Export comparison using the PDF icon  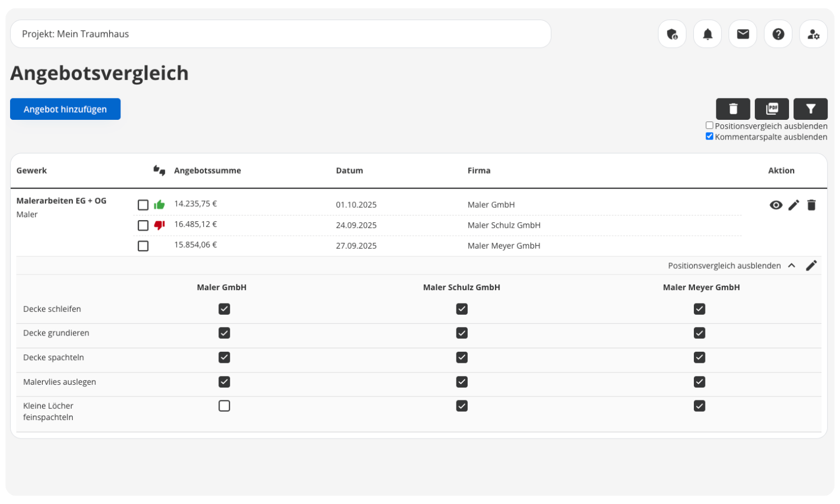(x=772, y=109)
